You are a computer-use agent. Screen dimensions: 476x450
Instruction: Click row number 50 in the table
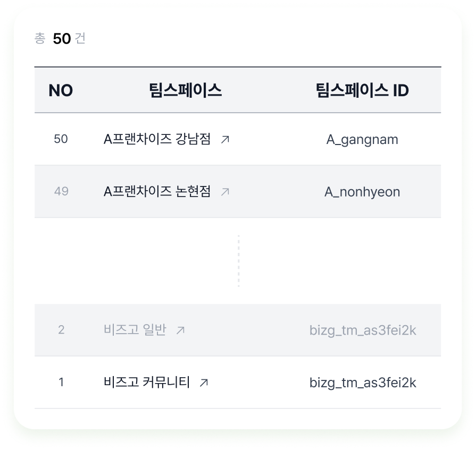[x=61, y=139]
